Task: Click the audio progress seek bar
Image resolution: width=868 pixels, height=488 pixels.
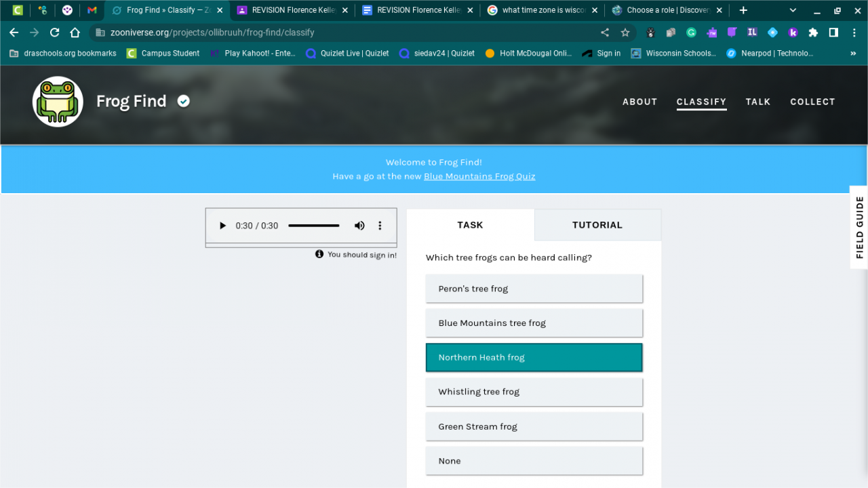Action: pos(313,226)
